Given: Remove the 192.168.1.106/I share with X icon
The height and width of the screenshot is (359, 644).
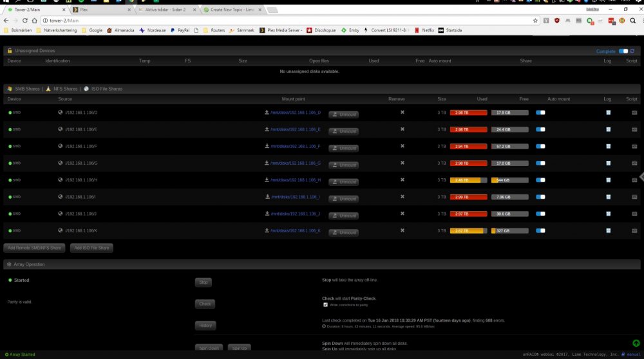Looking at the screenshot, I should [402, 196].
